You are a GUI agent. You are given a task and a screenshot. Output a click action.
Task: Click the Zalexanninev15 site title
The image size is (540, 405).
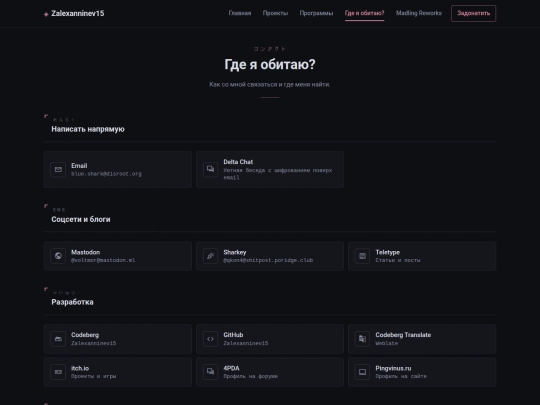point(77,13)
